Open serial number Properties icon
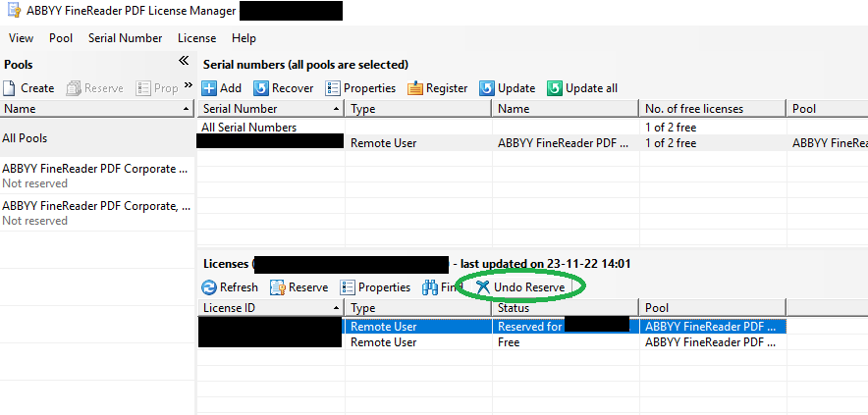Image resolution: width=868 pixels, height=415 pixels. click(333, 88)
